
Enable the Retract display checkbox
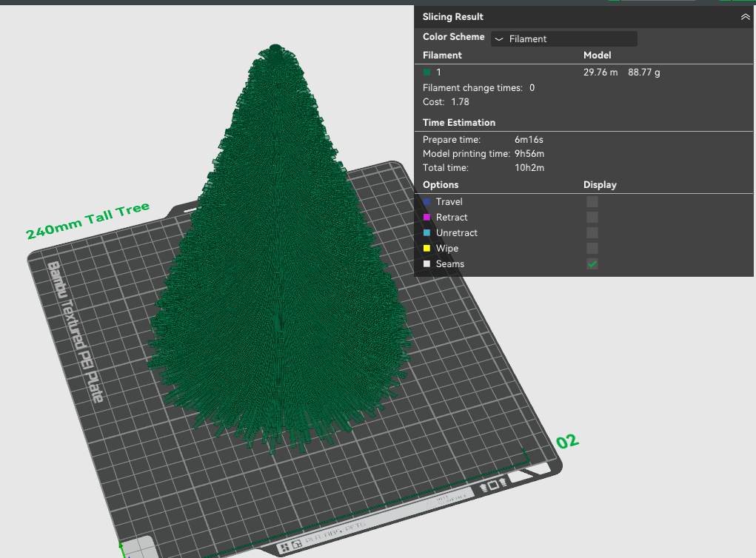(x=592, y=218)
